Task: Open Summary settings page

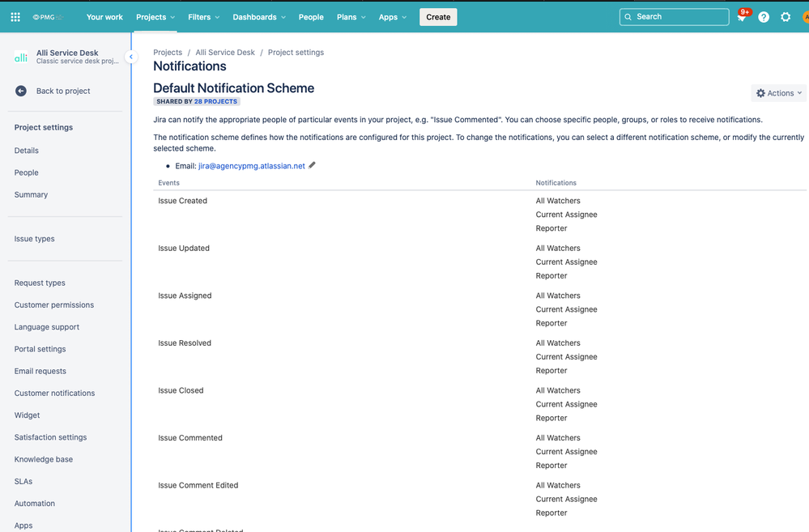Action: coord(31,194)
